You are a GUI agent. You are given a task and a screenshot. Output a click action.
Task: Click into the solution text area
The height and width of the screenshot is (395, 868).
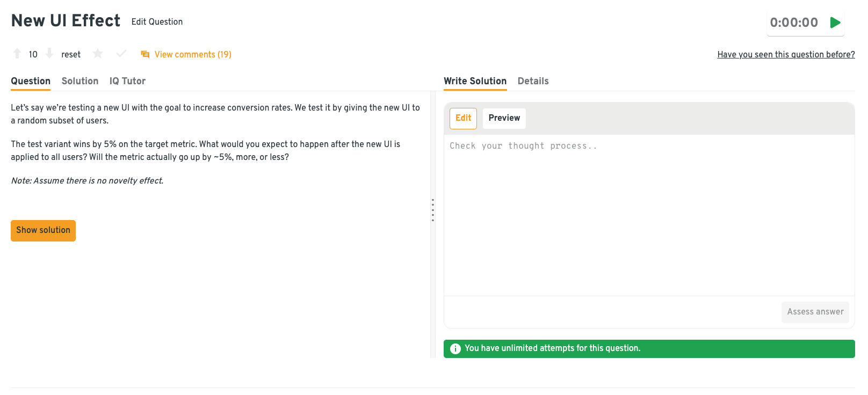(649, 215)
